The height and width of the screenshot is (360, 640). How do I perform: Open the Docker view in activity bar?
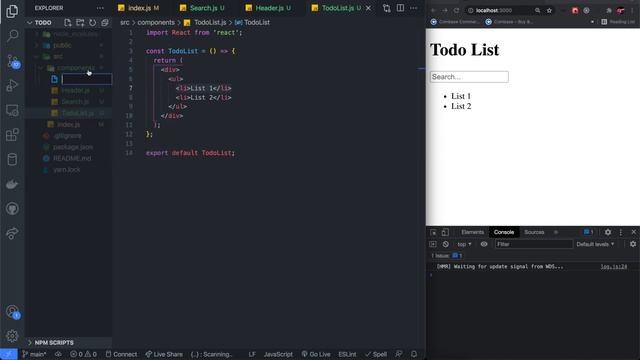12,184
